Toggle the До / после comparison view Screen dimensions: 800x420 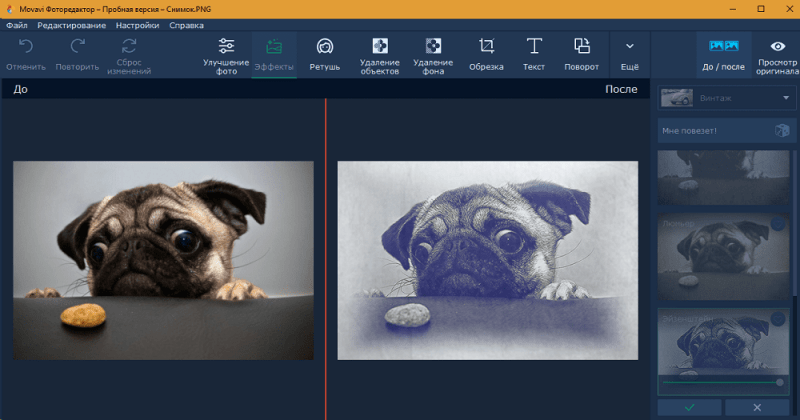724,54
